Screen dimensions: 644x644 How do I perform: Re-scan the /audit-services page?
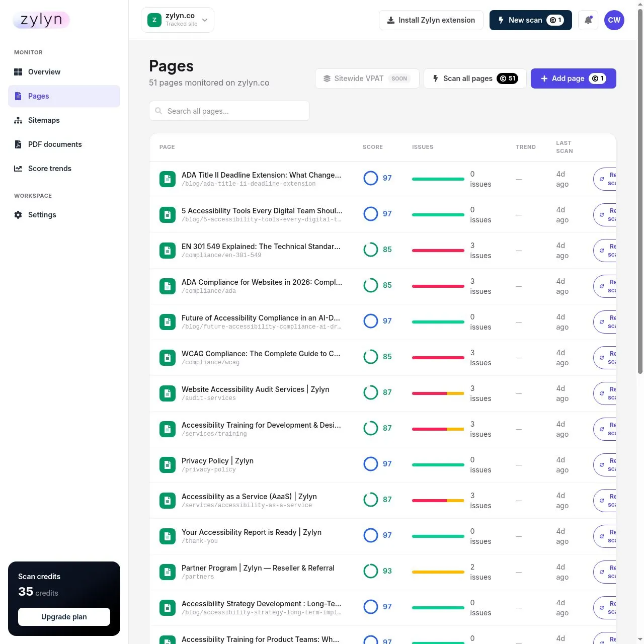tap(605, 393)
